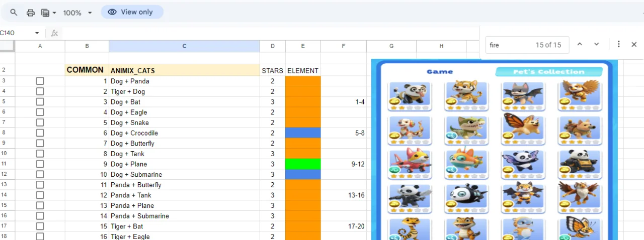Image resolution: width=644 pixels, height=240 pixels.
Task: Close the find box
Action: [634, 44]
